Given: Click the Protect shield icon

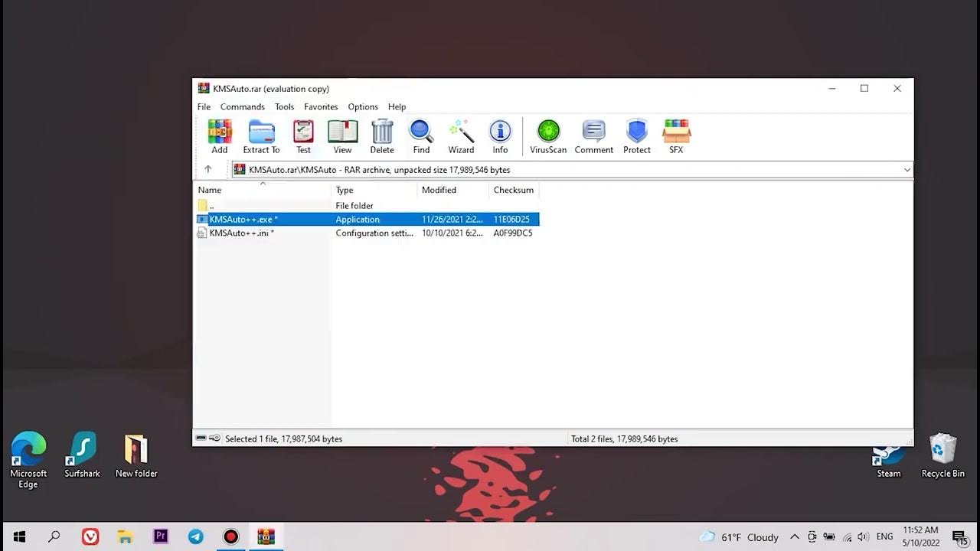Looking at the screenshot, I should pyautogui.click(x=636, y=137).
